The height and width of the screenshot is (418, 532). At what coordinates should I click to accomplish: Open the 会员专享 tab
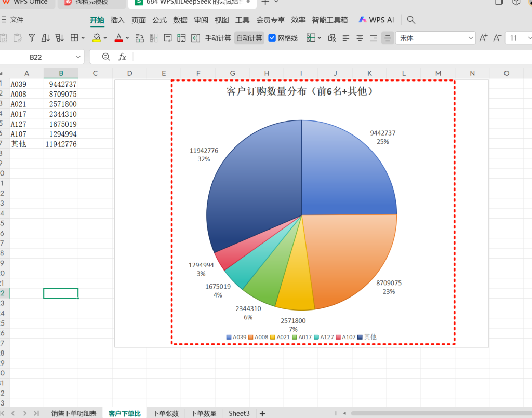(270, 20)
